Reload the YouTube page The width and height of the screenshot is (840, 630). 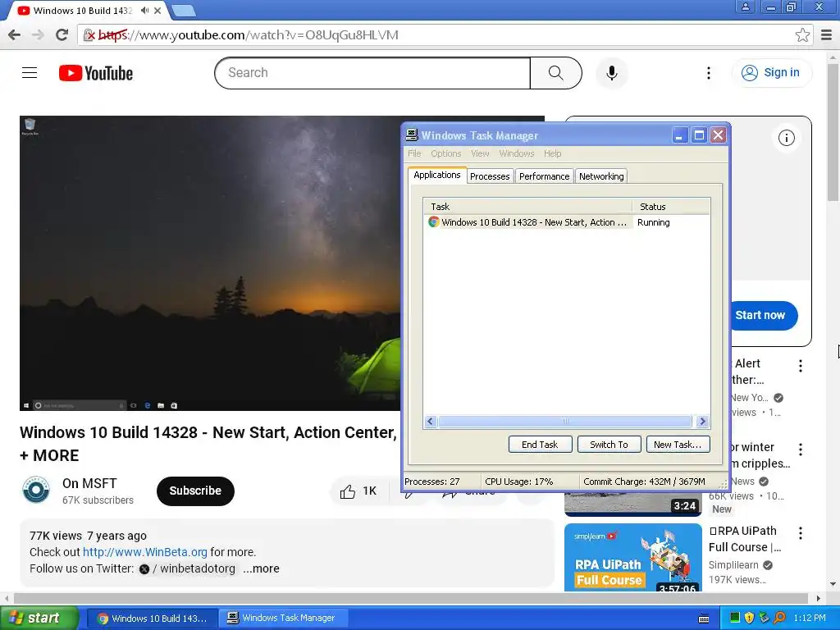[62, 34]
